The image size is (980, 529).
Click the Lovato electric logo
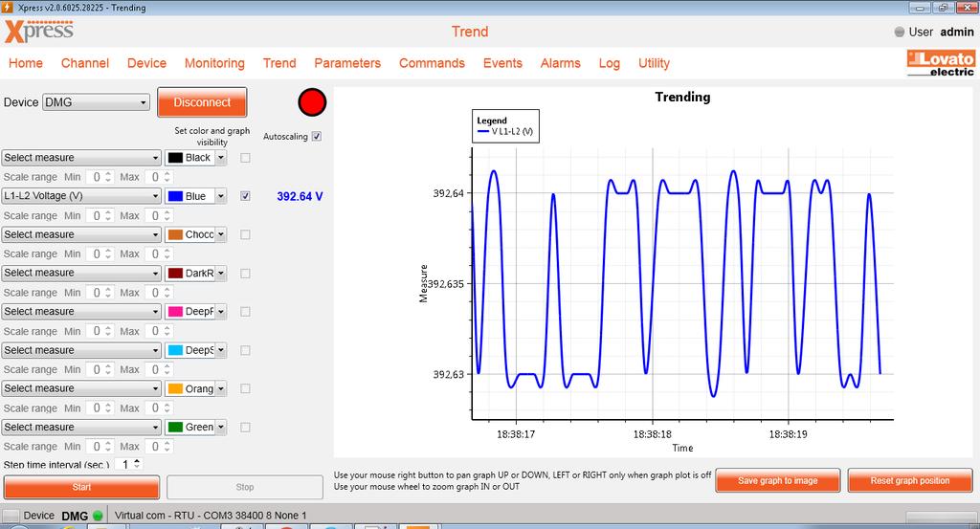941,63
